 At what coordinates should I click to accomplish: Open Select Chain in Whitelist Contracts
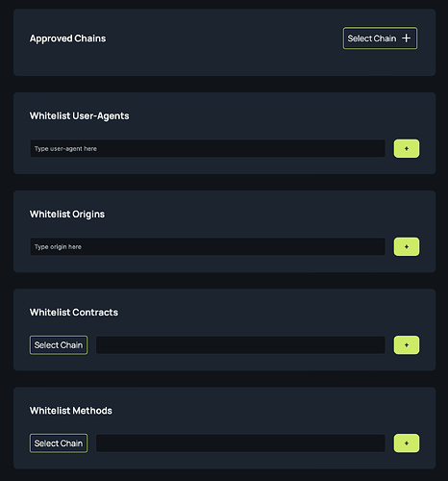pos(59,345)
